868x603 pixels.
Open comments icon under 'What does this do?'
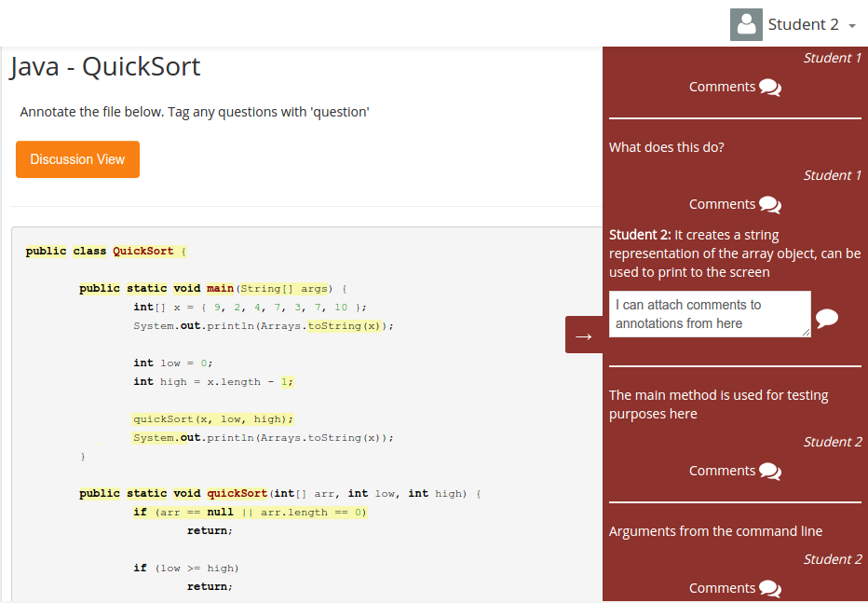pos(770,205)
